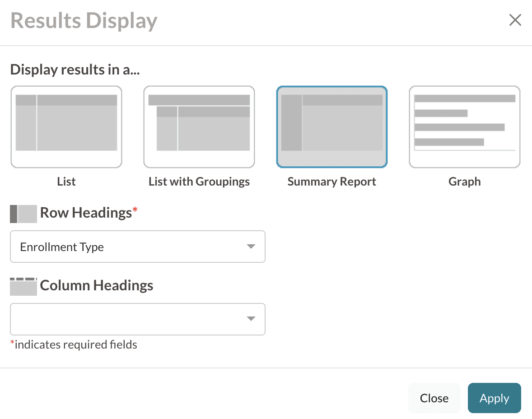Click the "Graph" caption text
Image resolution: width=532 pixels, height=419 pixels.
pos(465,182)
